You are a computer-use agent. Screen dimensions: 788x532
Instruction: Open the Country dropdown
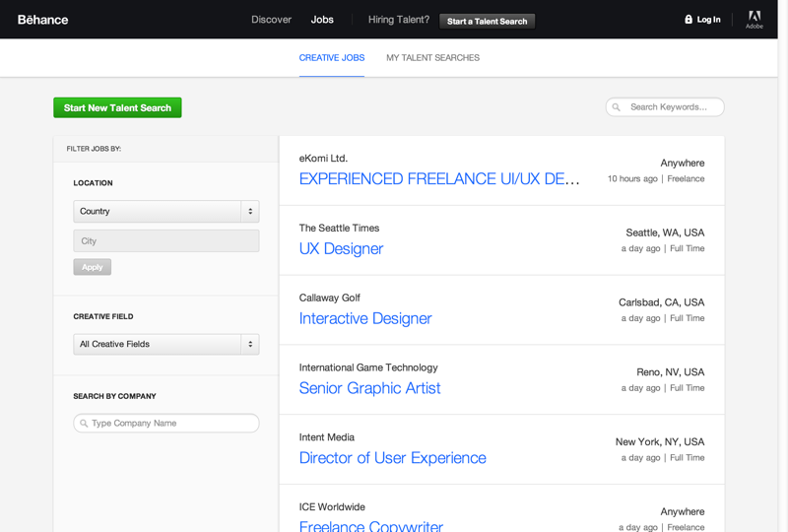[166, 211]
